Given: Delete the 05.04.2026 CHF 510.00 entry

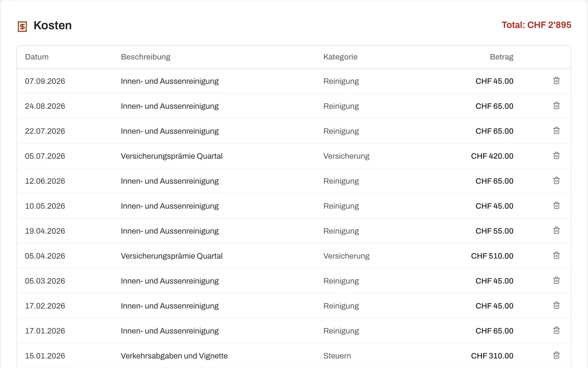Looking at the screenshot, I should tap(556, 256).
